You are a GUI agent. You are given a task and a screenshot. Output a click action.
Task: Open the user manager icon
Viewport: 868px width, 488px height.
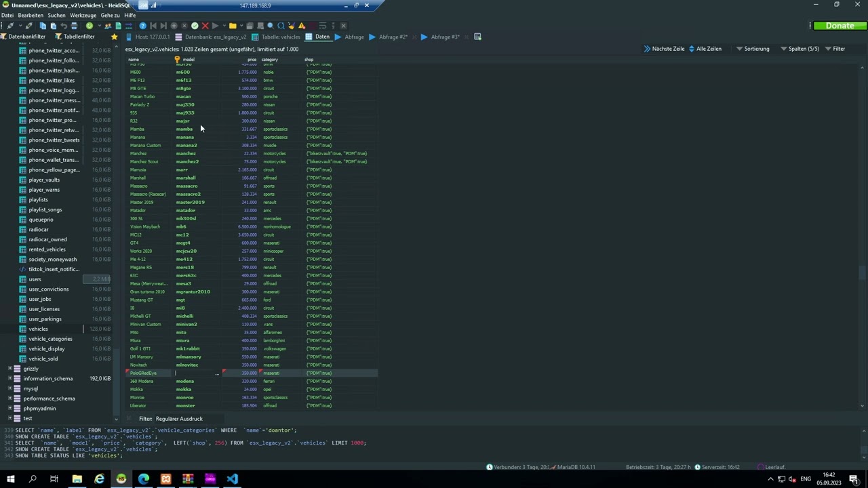point(108,26)
